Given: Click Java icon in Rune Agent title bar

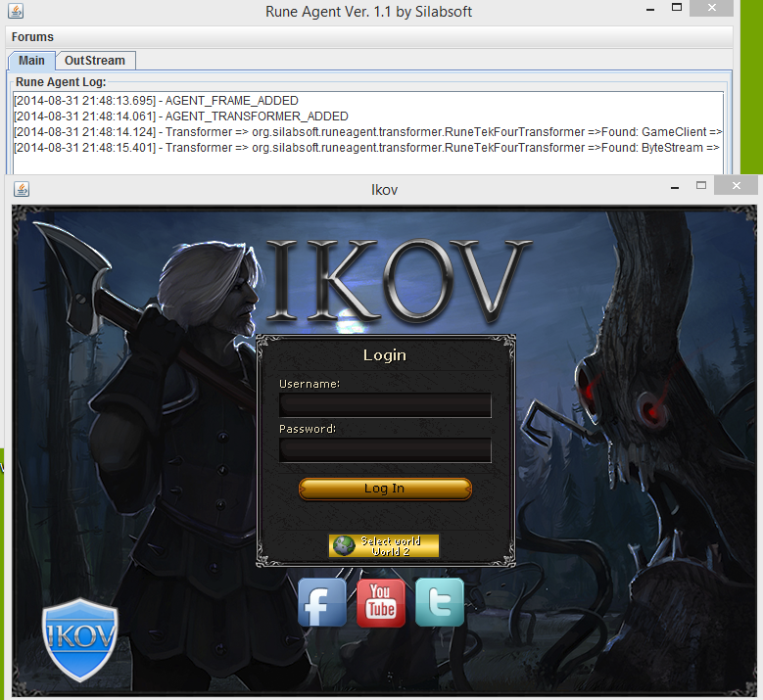Looking at the screenshot, I should (16, 11).
